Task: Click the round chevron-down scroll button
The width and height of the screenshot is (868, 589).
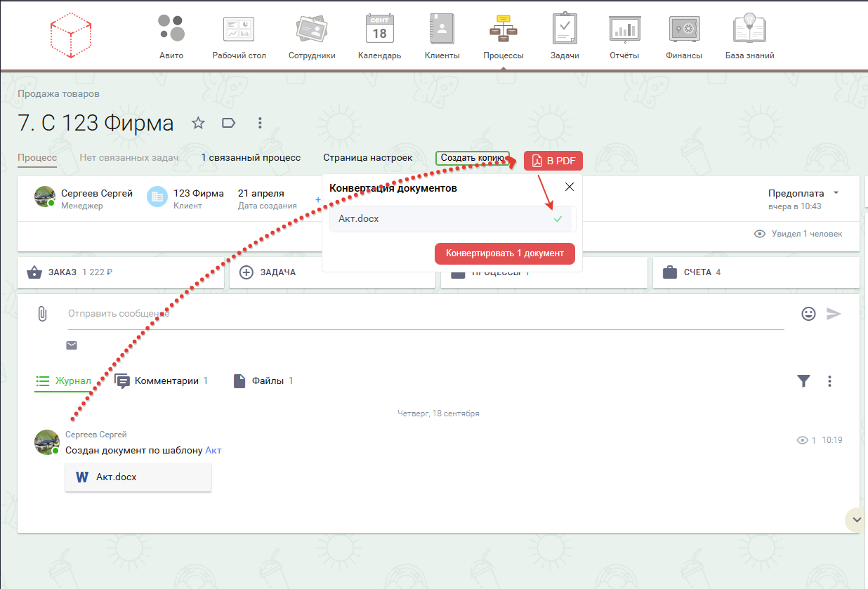Action: [x=855, y=519]
